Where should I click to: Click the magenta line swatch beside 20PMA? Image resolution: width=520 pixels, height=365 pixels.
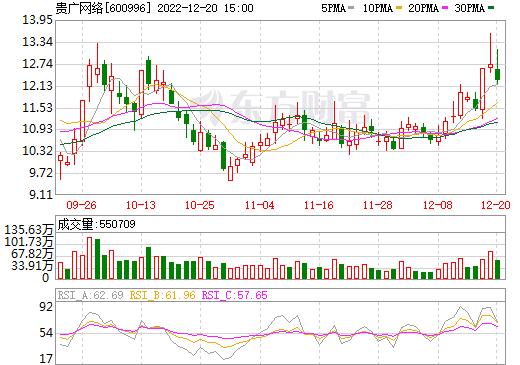pos(445,8)
